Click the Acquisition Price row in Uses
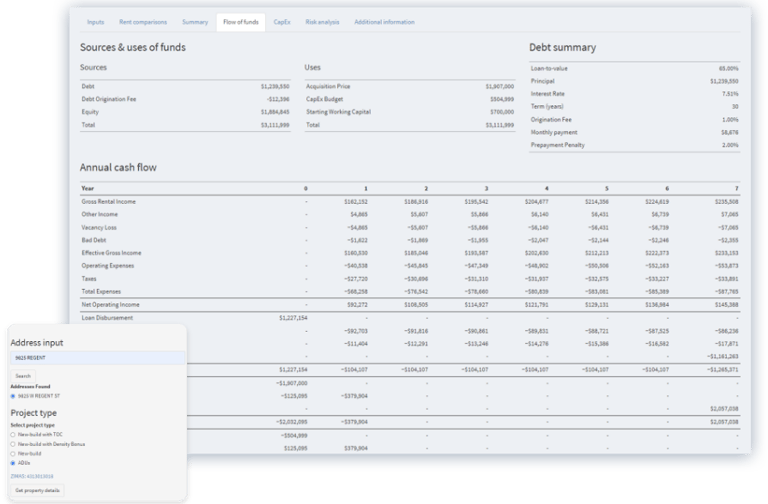 click(409, 86)
